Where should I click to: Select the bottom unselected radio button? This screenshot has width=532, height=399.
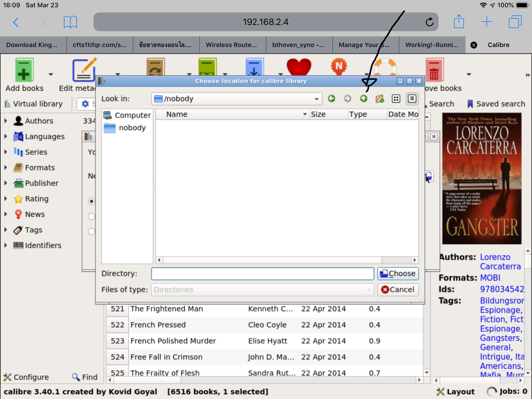pos(91,231)
